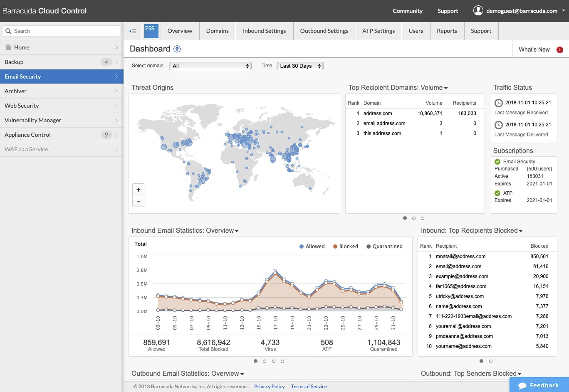Select WAF as a Service in sidebar
Image resolution: width=569 pixels, height=392 pixels.
62,149
